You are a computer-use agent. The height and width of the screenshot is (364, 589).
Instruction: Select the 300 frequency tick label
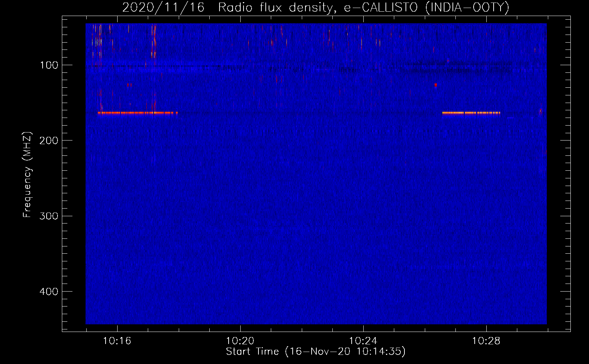49,216
